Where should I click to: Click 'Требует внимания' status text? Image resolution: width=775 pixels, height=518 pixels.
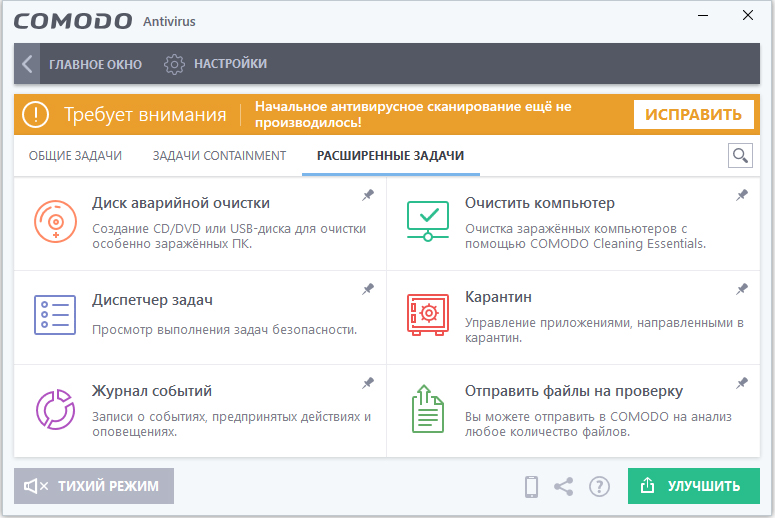(x=145, y=115)
